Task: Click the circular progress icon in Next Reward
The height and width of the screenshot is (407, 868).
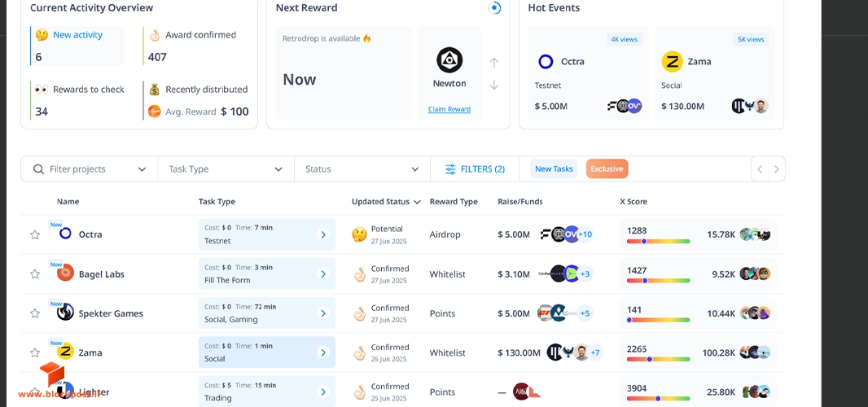Action: pos(494,8)
